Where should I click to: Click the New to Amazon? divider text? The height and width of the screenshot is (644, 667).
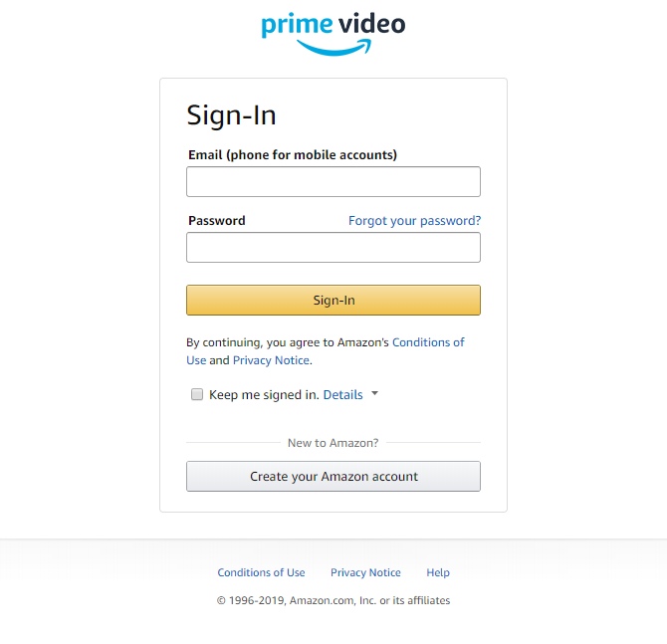click(333, 443)
